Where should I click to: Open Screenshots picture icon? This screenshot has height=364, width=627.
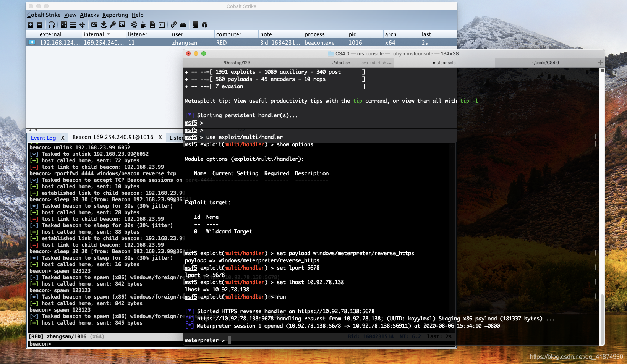(122, 24)
